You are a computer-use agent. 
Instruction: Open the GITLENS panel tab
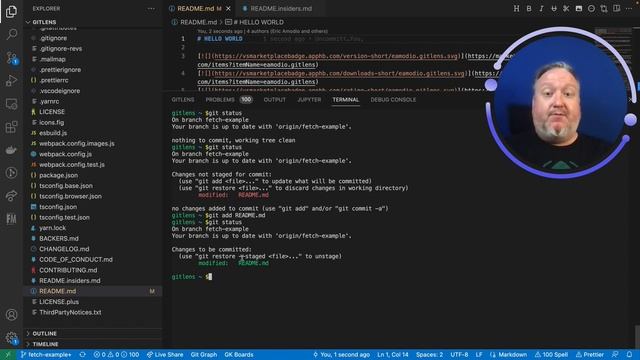coord(183,100)
